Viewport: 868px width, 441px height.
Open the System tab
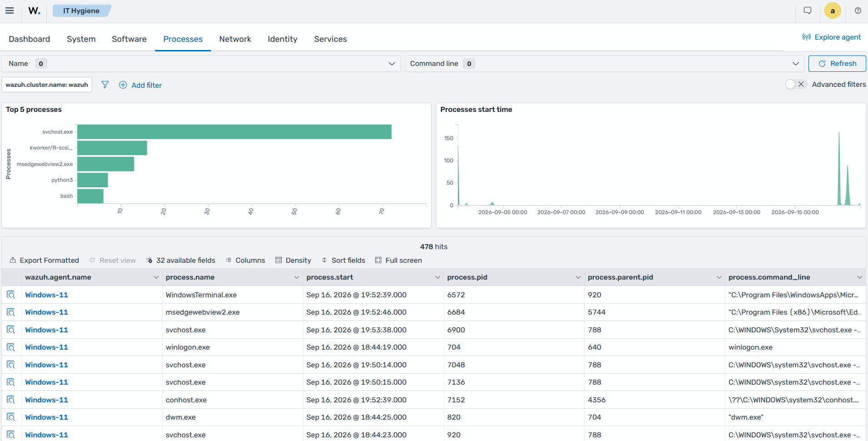pos(81,39)
